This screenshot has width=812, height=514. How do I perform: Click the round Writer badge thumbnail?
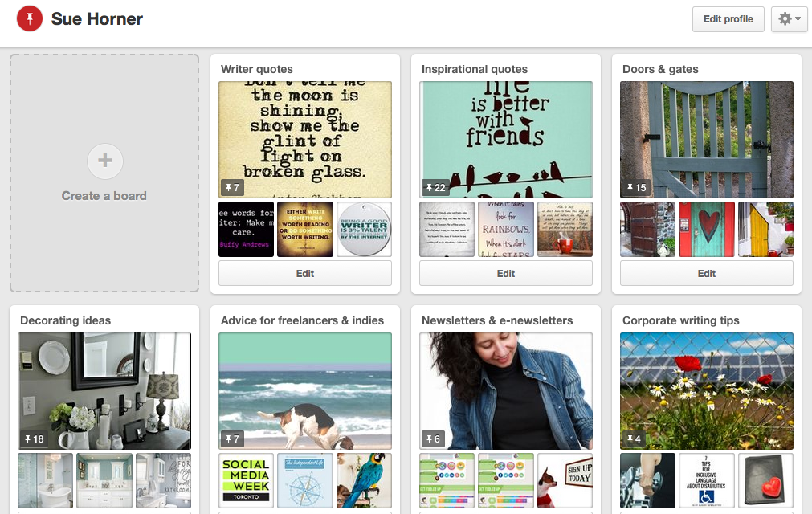[x=364, y=230]
